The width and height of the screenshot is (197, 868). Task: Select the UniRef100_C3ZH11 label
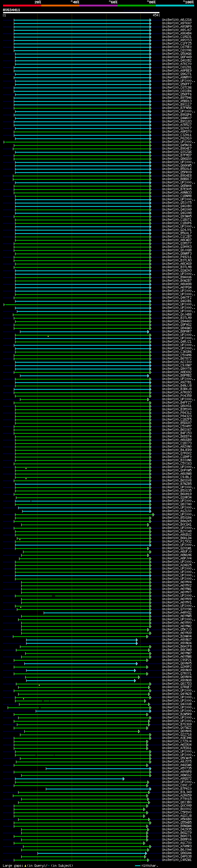[177, 135]
